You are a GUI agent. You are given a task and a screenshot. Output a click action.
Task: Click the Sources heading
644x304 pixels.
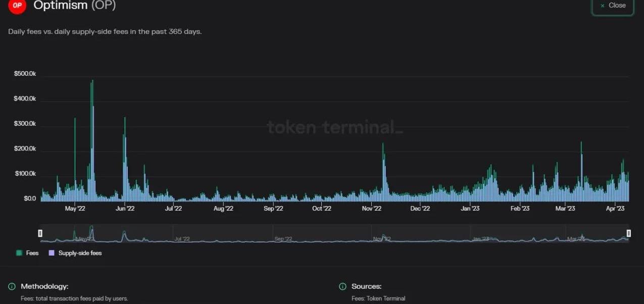[366, 286]
